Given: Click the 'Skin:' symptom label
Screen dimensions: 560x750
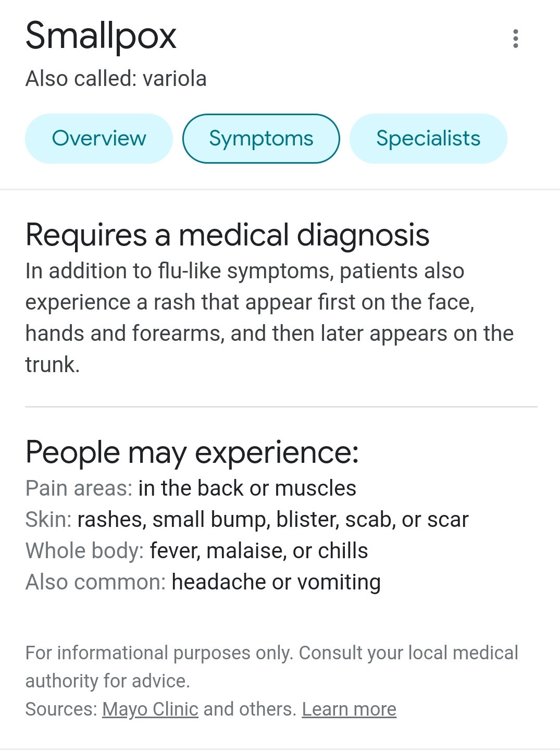Looking at the screenshot, I should pyautogui.click(x=48, y=520).
